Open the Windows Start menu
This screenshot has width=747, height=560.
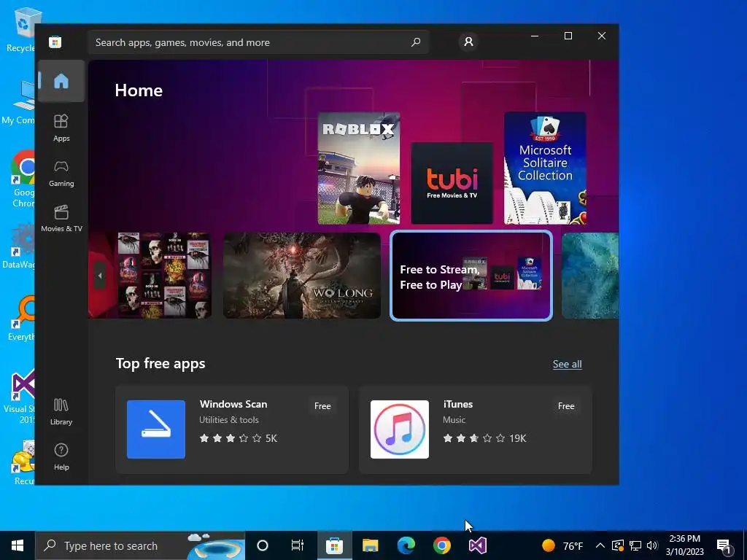(x=18, y=545)
